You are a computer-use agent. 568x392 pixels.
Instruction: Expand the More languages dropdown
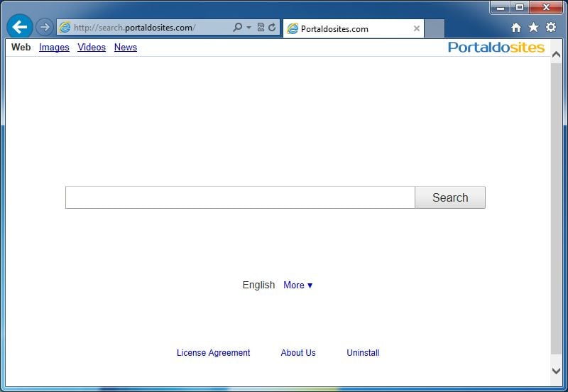297,285
